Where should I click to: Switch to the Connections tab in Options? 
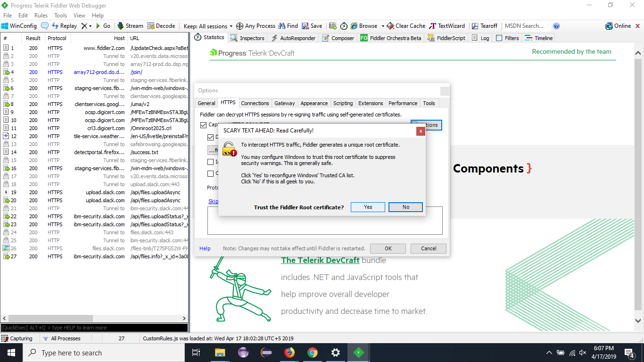click(255, 103)
